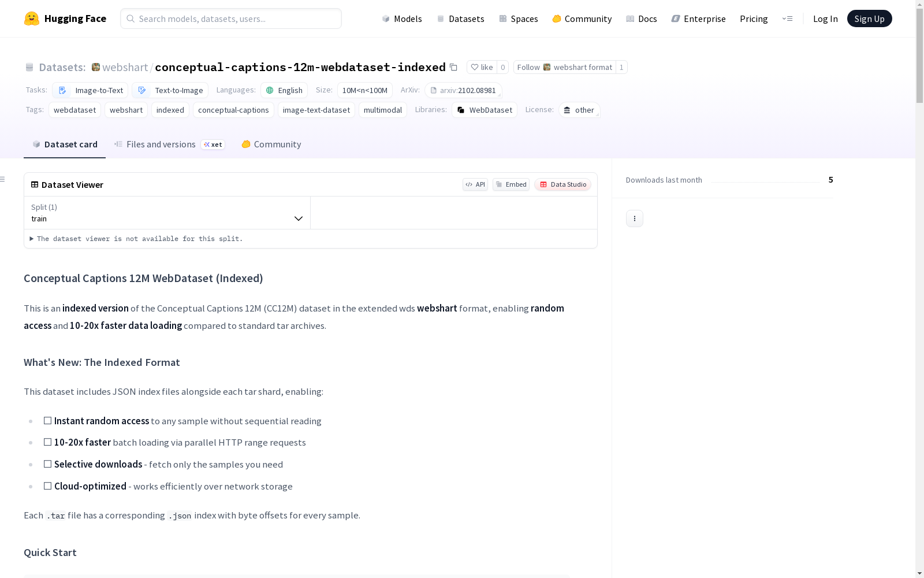The image size is (924, 578).
Task: Click the Sign Up button
Action: (x=870, y=18)
